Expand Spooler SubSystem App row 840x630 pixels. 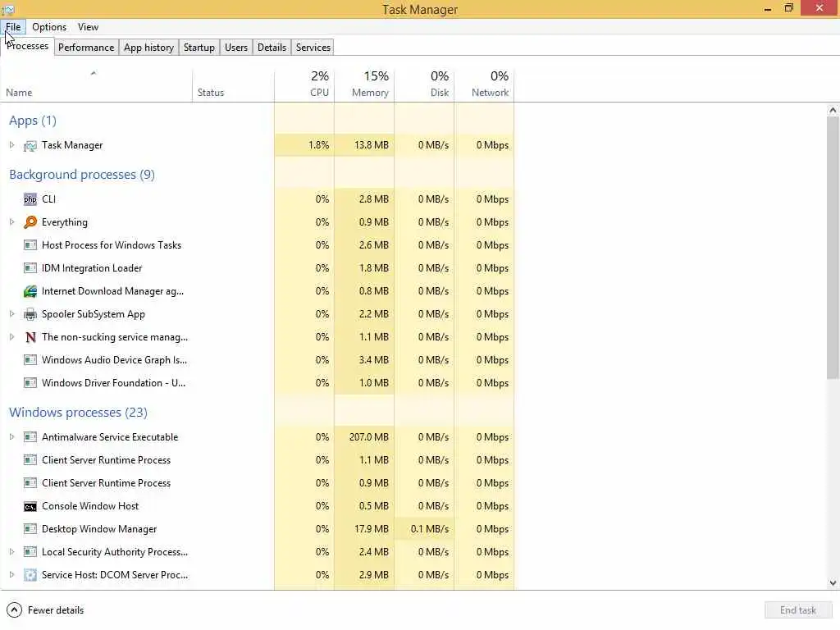tap(11, 314)
